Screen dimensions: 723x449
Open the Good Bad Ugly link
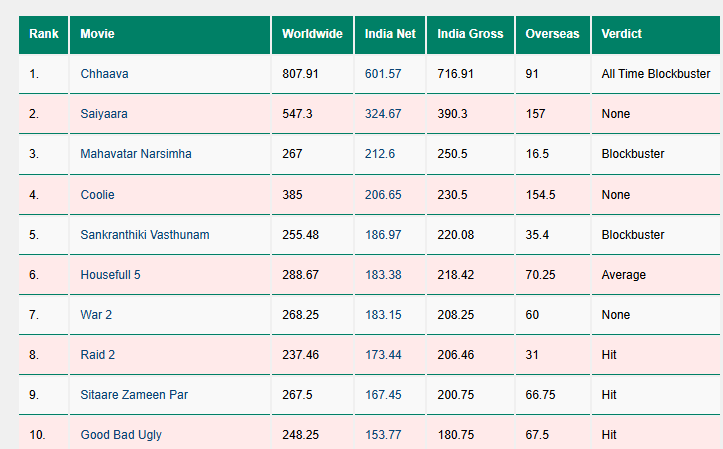click(121, 435)
